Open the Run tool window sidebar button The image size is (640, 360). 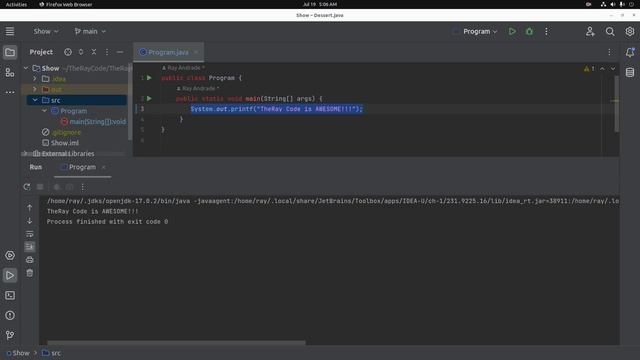click(10, 276)
